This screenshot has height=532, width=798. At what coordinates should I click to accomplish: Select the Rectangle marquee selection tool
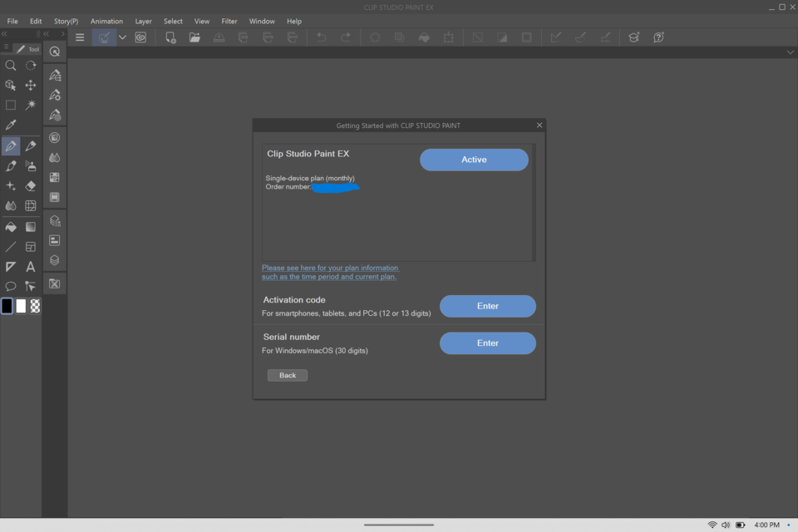point(11,105)
